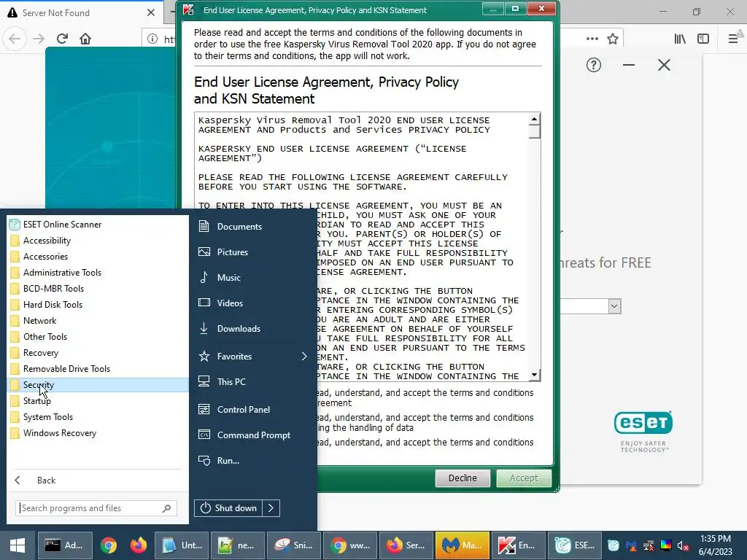The height and width of the screenshot is (560, 747).
Task: Click the license text scroll-up arrow
Action: [x=535, y=119]
